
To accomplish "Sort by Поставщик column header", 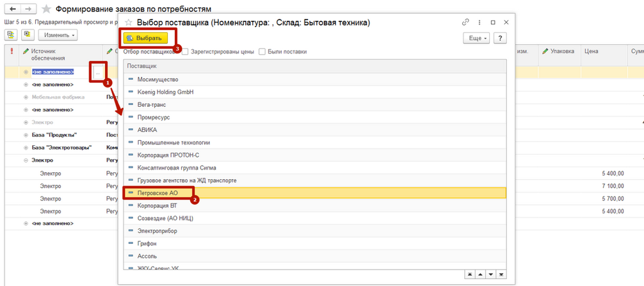I will coord(314,66).
